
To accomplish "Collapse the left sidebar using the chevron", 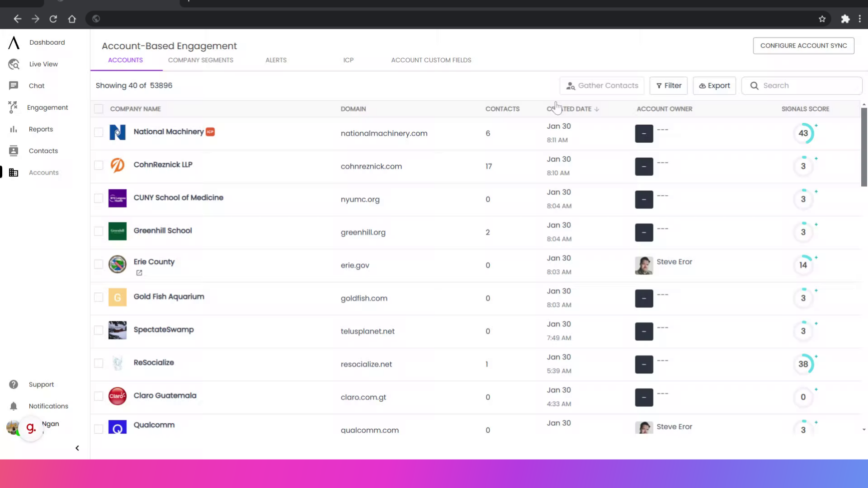I will point(77,448).
